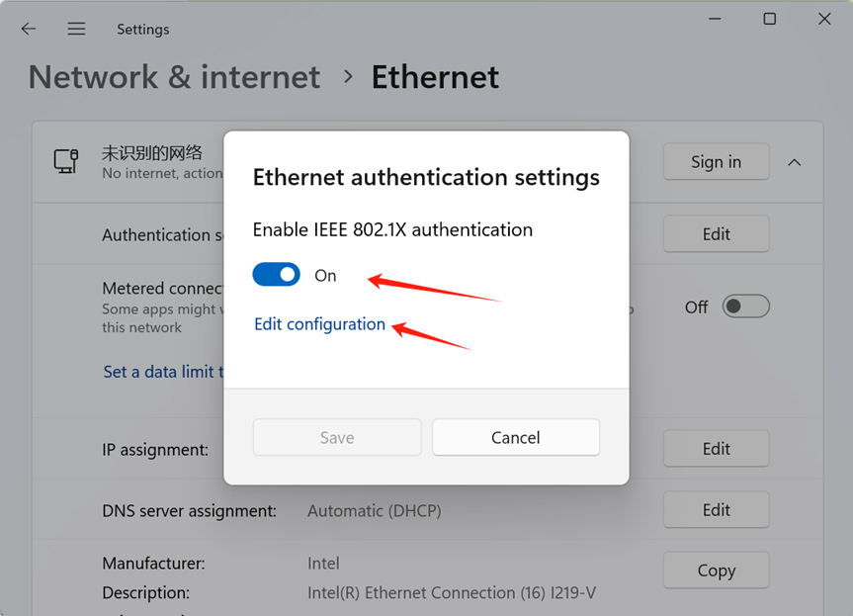Maximize the Settings window
The image size is (853, 616).
pos(769,19)
